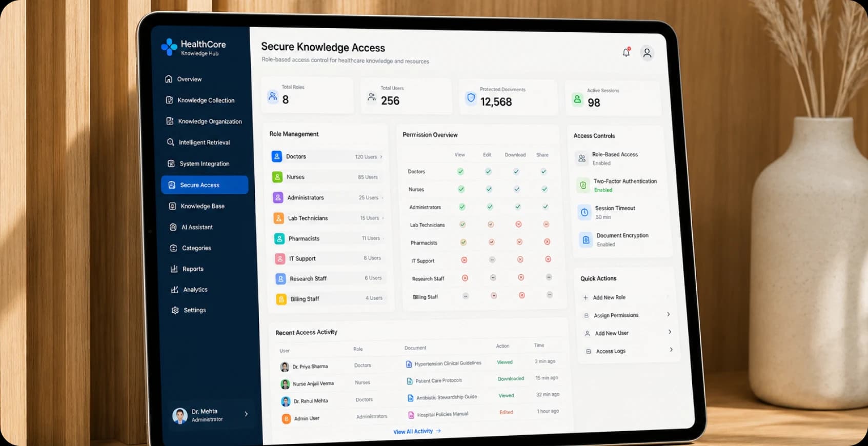The width and height of the screenshot is (868, 446).
Task: Click the Protected Documents shield icon
Action: 471,98
